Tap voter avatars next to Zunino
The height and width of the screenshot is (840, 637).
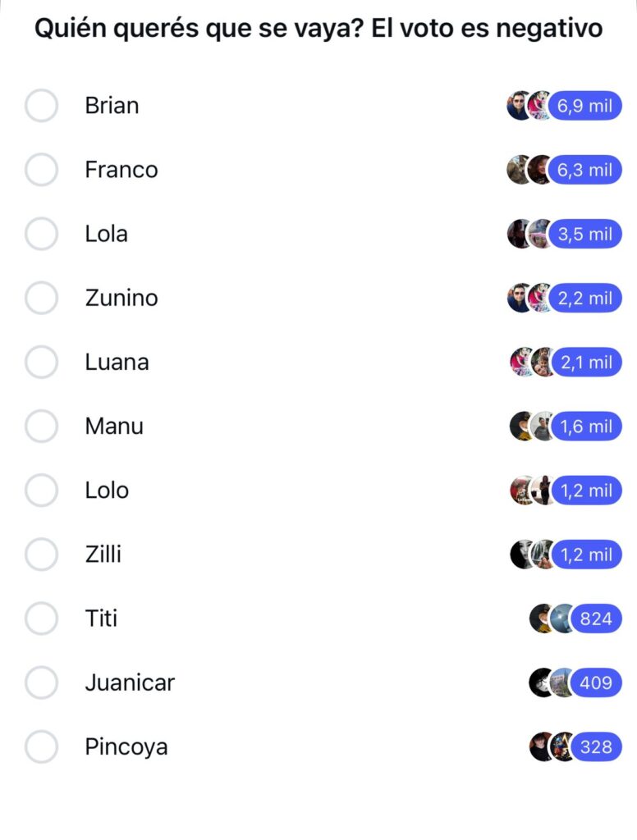click(x=529, y=298)
